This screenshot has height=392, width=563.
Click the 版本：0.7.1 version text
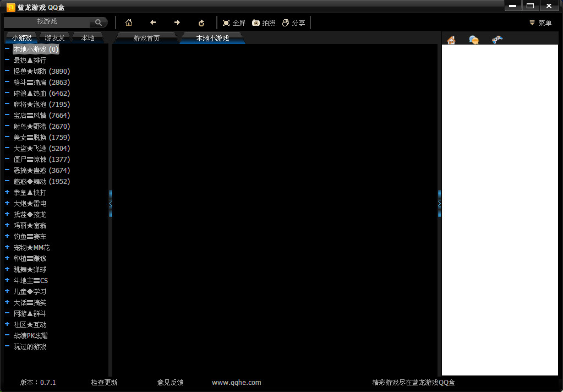click(38, 383)
